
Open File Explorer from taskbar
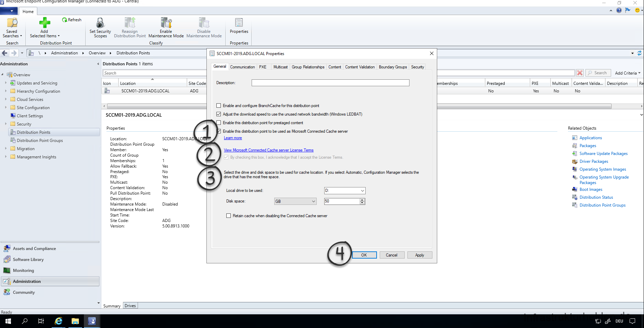coord(75,321)
